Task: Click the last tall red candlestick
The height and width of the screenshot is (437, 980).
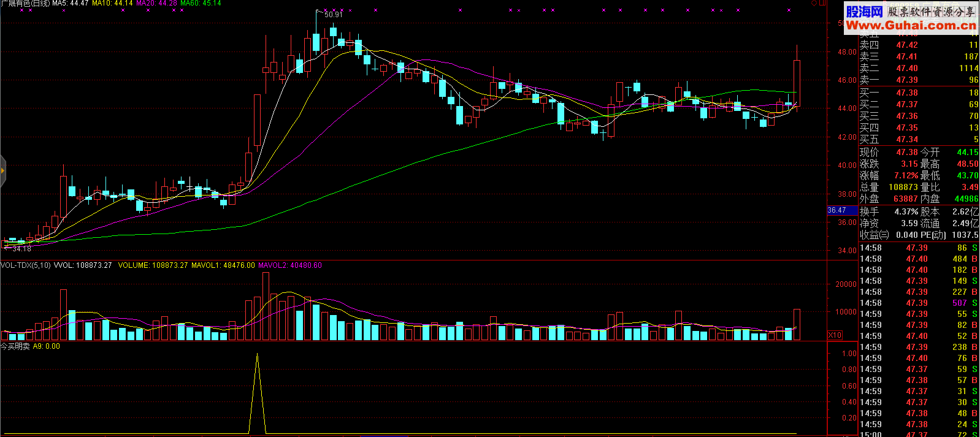Action: tap(797, 83)
